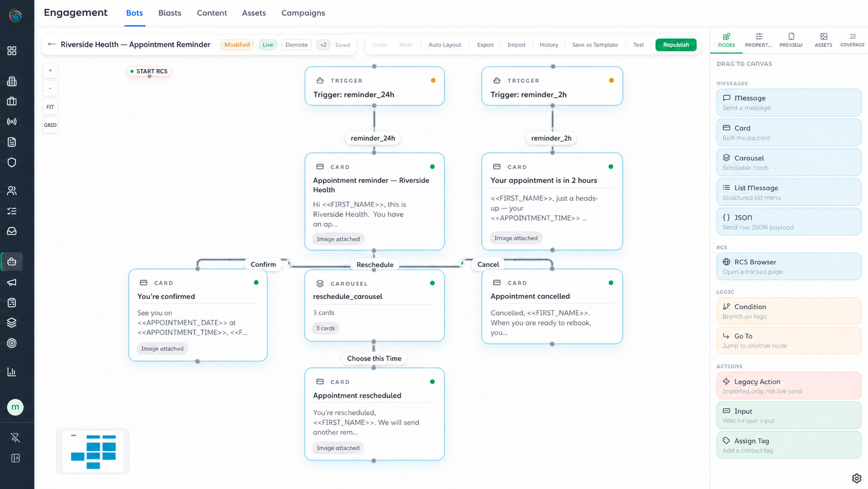Select the JSON palette node
The height and width of the screenshot is (489, 868).
[x=789, y=222]
